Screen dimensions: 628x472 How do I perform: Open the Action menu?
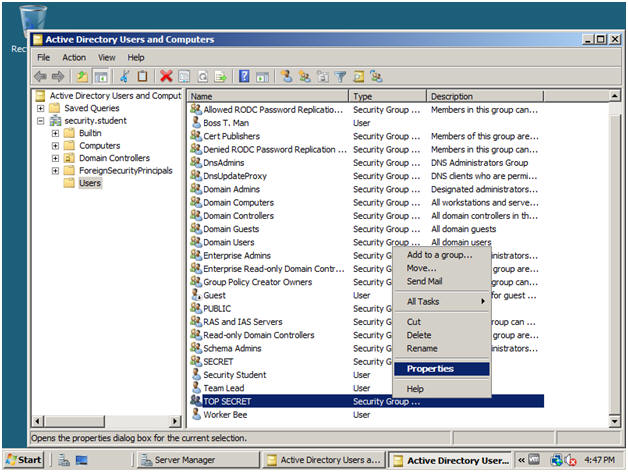74,57
